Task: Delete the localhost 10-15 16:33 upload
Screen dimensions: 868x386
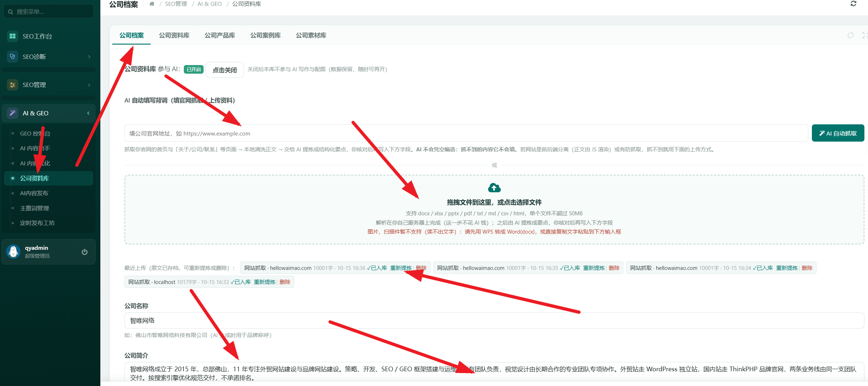Action: (x=285, y=282)
